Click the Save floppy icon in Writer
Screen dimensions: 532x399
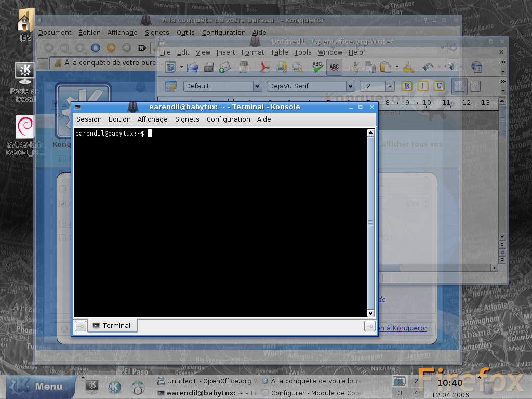point(209,67)
